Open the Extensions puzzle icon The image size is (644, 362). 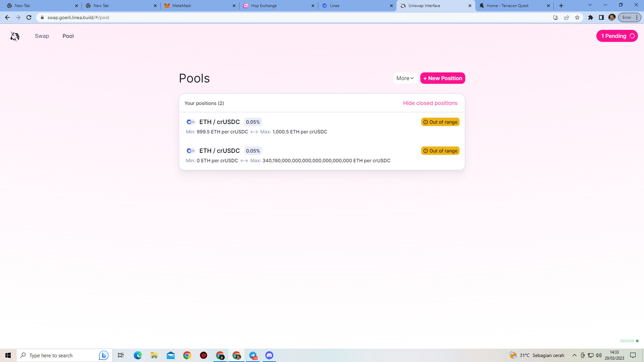coord(591,17)
